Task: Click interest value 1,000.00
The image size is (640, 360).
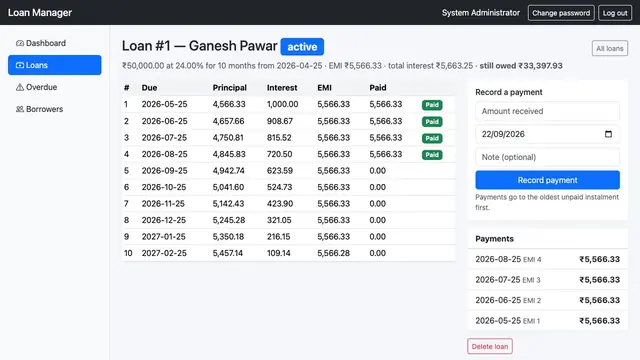Action: [282, 104]
